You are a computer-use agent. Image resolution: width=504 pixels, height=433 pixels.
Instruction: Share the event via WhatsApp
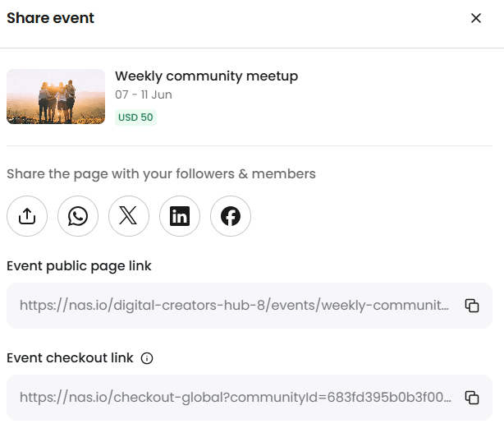point(78,216)
